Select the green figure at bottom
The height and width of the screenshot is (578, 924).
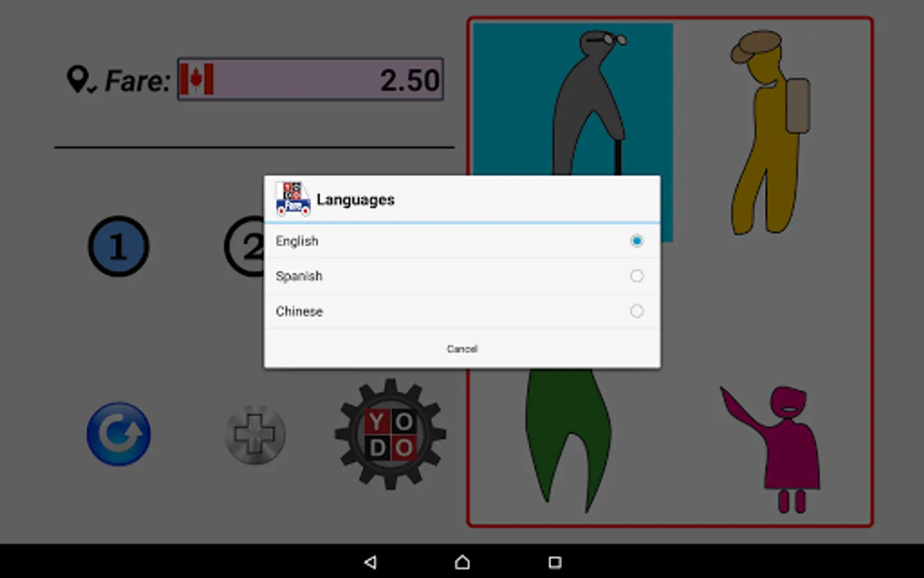[x=568, y=440]
